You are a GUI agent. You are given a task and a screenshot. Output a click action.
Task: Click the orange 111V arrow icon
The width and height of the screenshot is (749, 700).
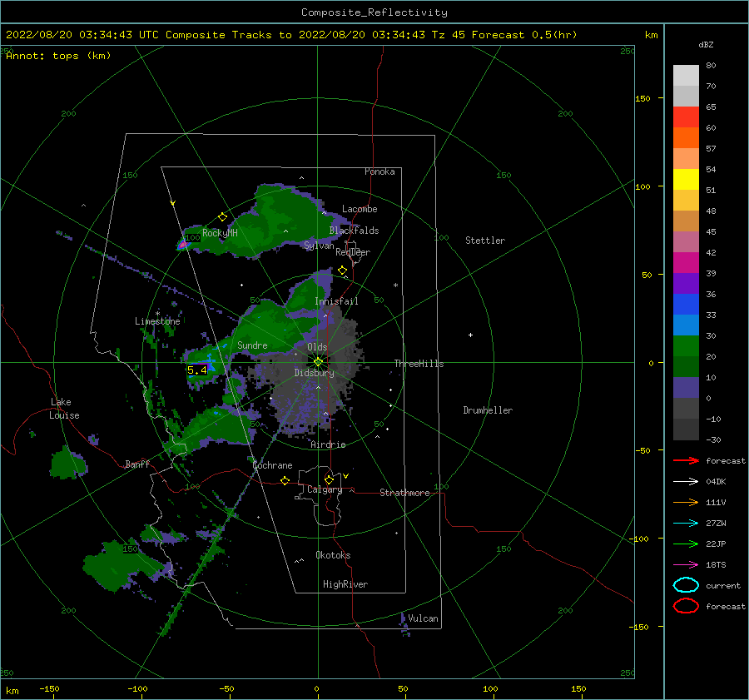(686, 502)
